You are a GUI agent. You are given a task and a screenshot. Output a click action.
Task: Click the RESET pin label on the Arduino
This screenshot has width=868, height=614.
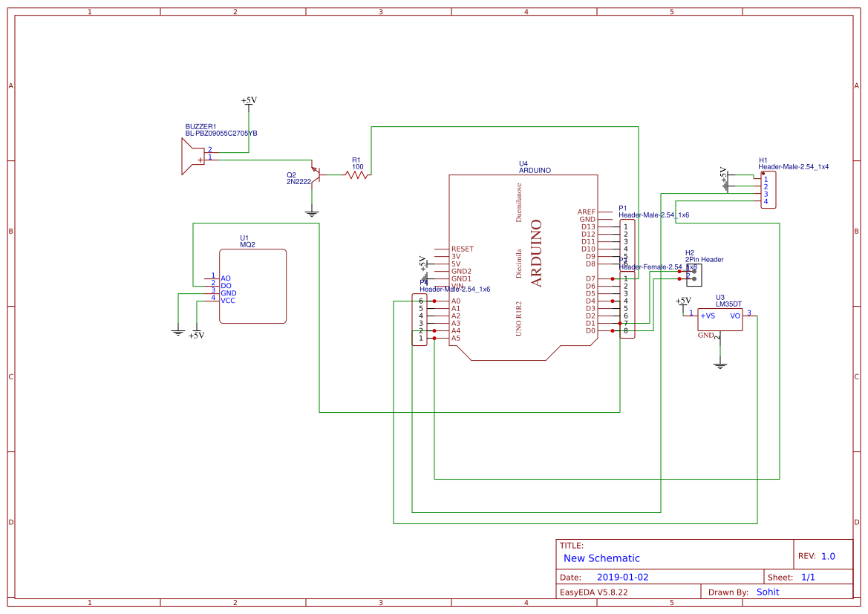click(463, 249)
